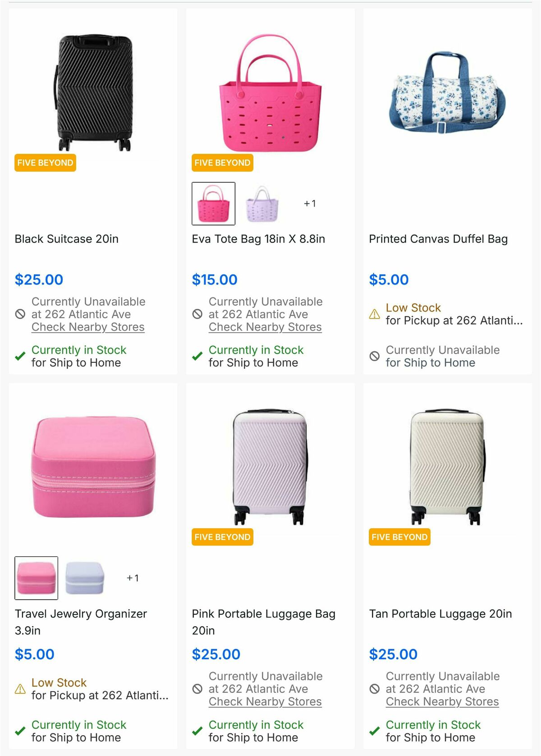Open the Black Suitcase 20in product page

[x=67, y=239]
